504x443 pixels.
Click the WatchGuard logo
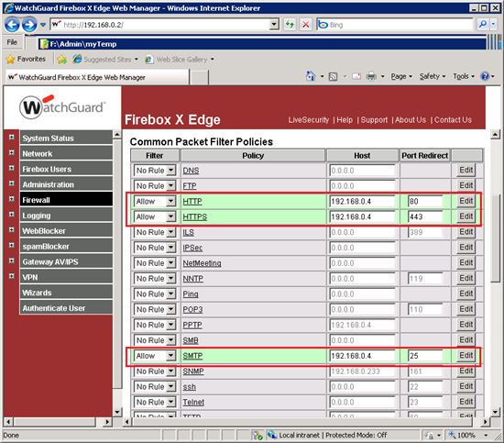click(62, 107)
